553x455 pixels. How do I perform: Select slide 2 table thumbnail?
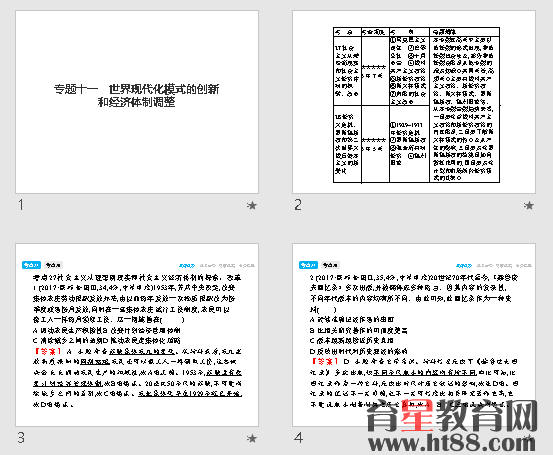(414, 102)
